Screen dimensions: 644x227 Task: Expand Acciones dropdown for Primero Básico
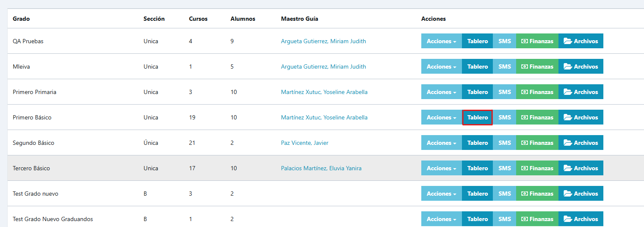tap(442, 117)
